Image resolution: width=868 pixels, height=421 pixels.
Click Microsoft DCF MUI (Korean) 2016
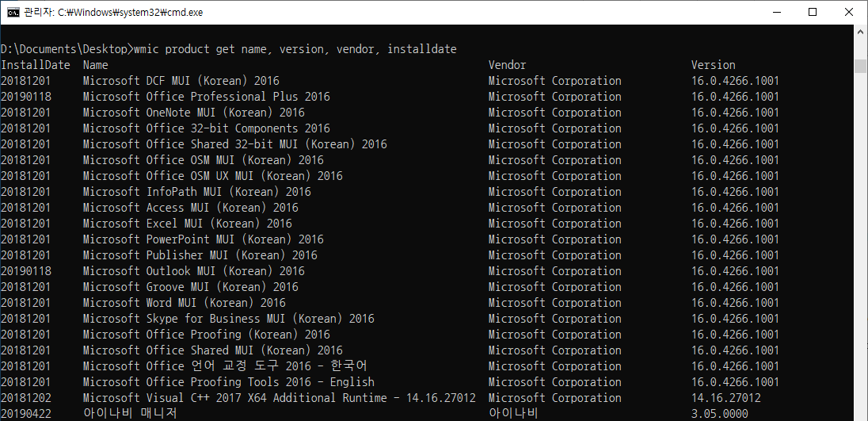181,81
